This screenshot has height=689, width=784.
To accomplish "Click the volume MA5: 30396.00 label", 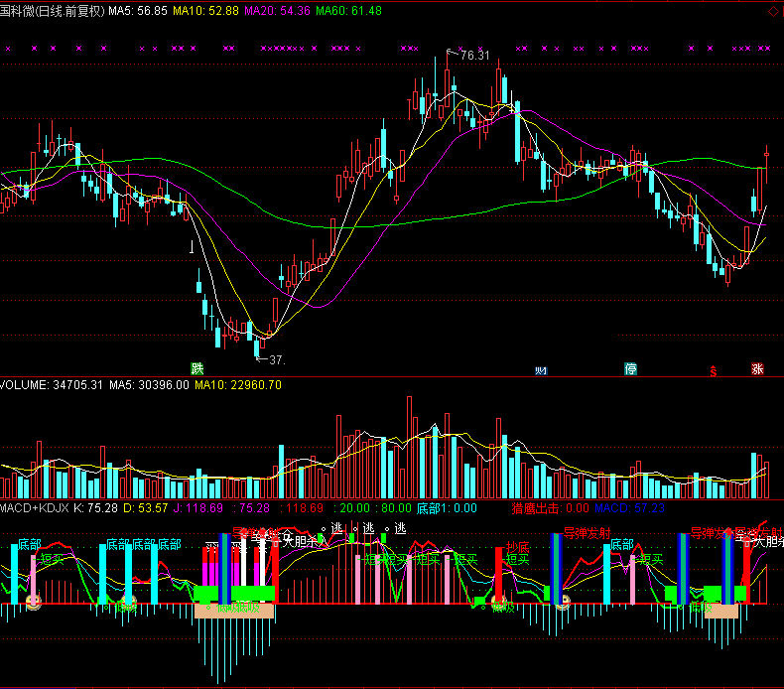I will point(149,385).
